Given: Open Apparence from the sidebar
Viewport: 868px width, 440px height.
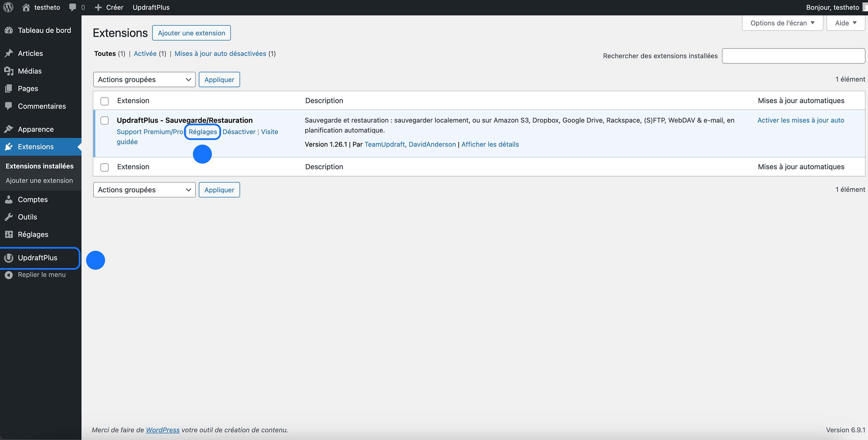Looking at the screenshot, I should 36,129.
